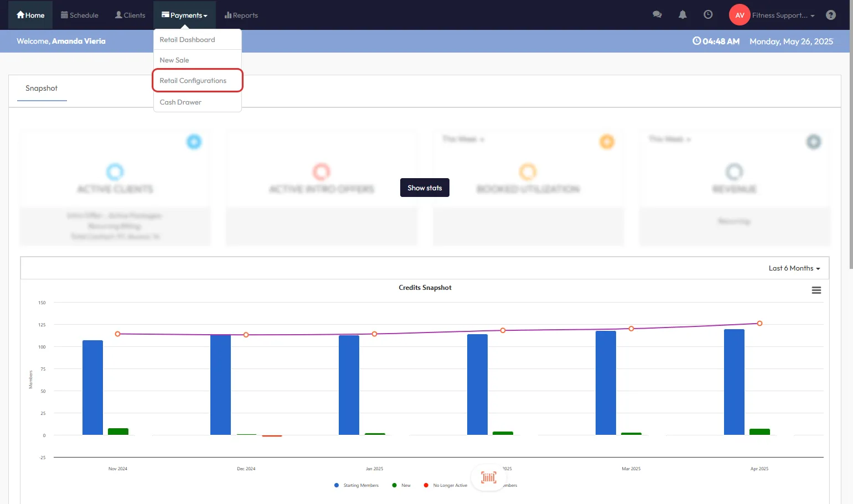Viewport: 853px width, 504px height.
Task: Toggle No Longer Active legend series
Action: pyautogui.click(x=446, y=485)
